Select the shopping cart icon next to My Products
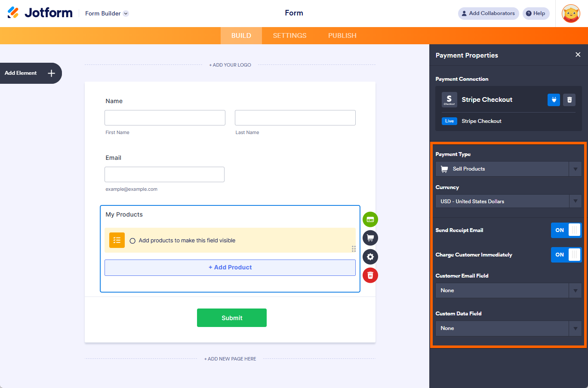 [370, 238]
